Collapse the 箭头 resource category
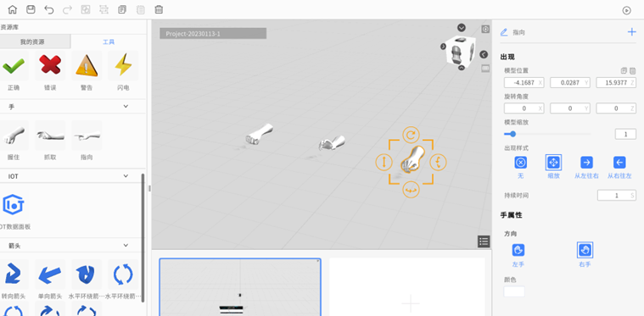Screen dimensions: 644x316 coord(126,245)
